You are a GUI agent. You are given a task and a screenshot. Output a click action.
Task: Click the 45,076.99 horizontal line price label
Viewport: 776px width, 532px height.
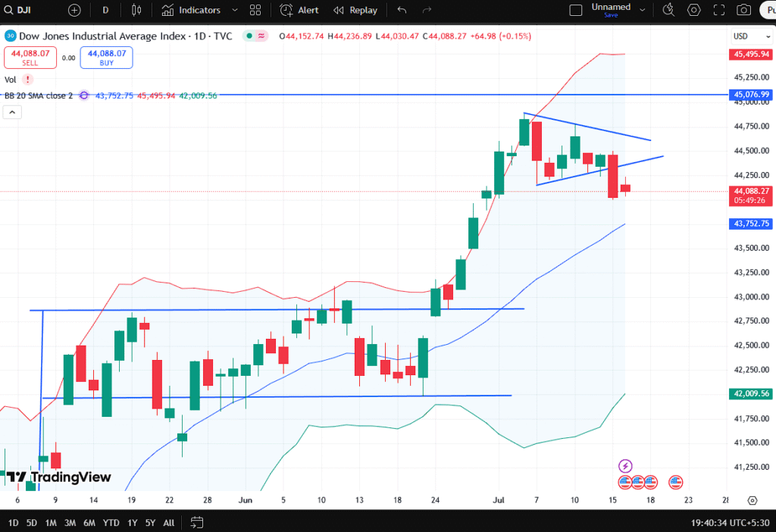click(751, 94)
